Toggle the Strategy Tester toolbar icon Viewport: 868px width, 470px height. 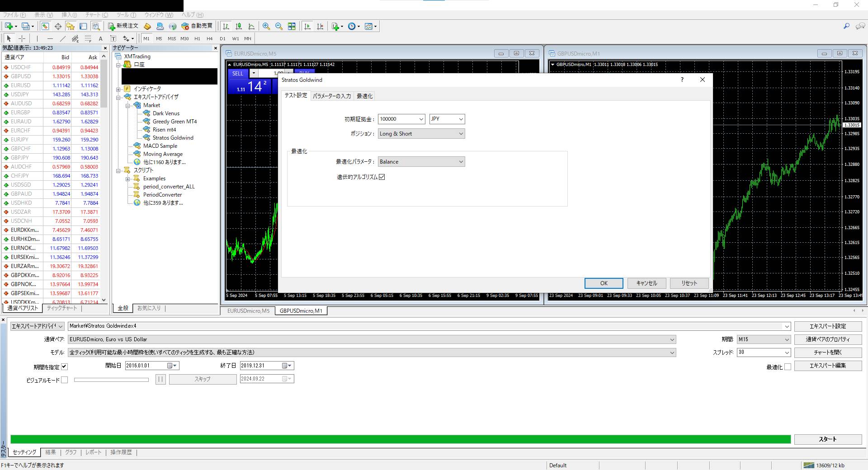point(95,26)
